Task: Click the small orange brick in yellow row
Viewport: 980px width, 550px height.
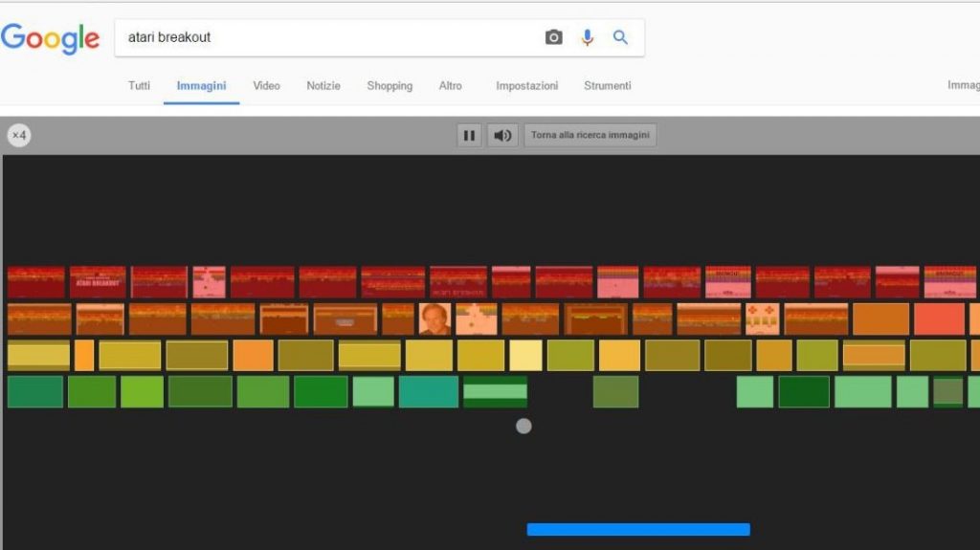Action: pyautogui.click(x=84, y=356)
